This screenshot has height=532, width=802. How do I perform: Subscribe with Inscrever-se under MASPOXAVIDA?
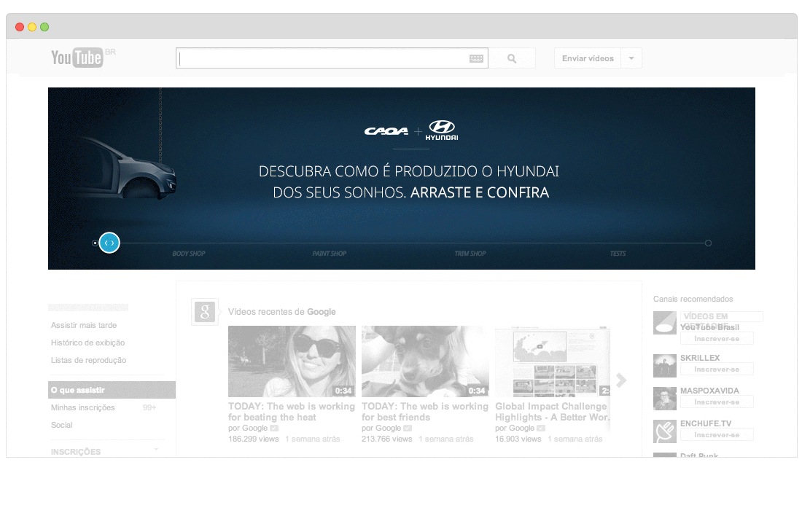[x=717, y=402]
